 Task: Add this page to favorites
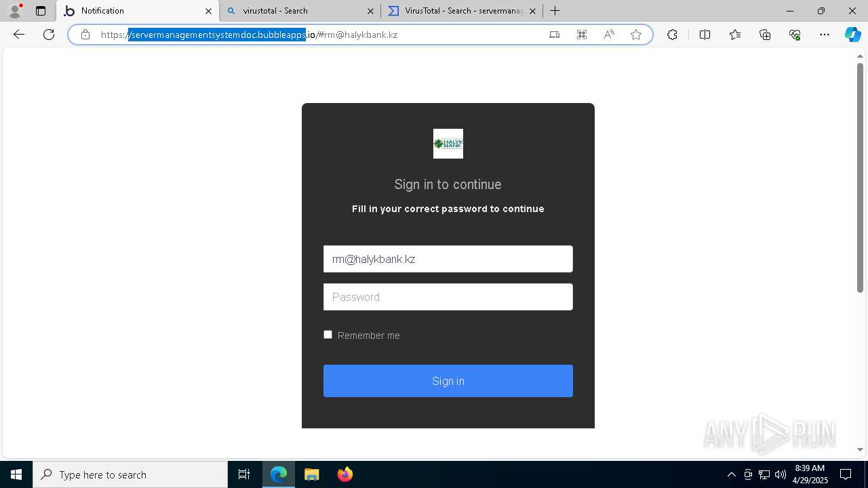pyautogui.click(x=636, y=35)
